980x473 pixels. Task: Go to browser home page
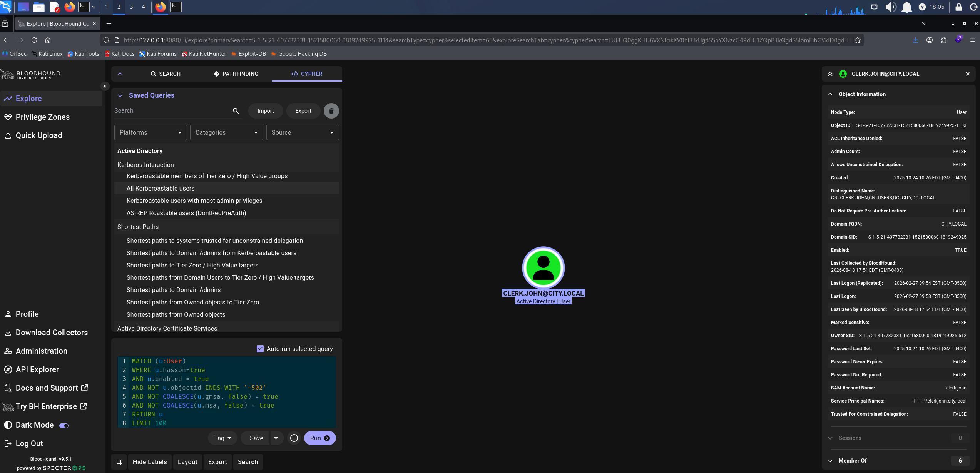[48, 40]
